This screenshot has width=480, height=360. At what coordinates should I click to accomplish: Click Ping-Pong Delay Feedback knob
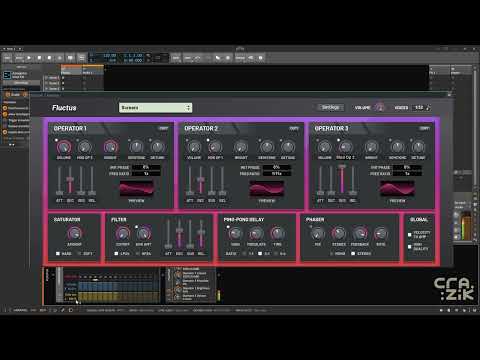pyautogui.click(x=256, y=234)
